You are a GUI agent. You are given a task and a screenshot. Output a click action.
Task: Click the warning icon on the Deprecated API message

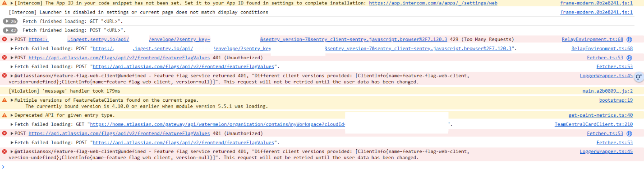point(5,115)
